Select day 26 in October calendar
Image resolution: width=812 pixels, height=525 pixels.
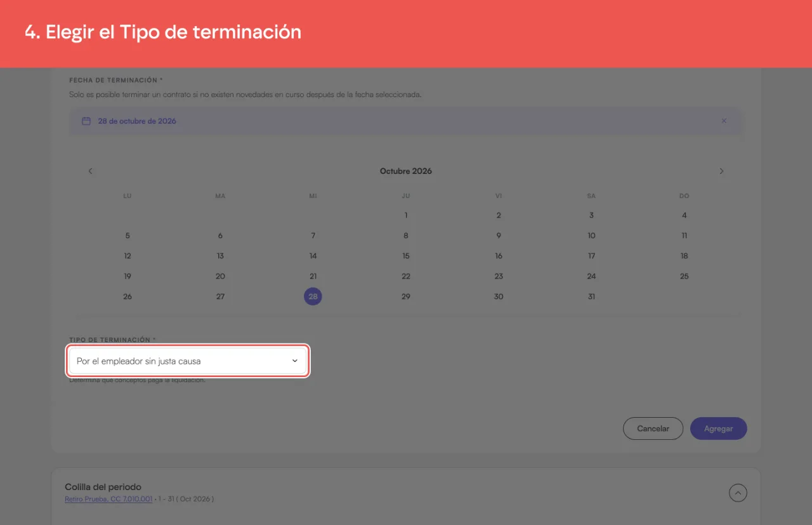pos(128,296)
